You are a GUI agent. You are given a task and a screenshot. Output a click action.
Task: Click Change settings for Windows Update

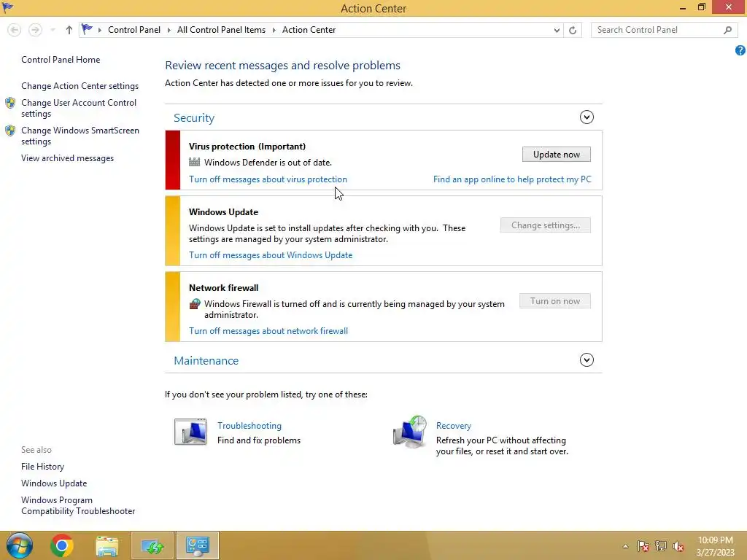(546, 225)
